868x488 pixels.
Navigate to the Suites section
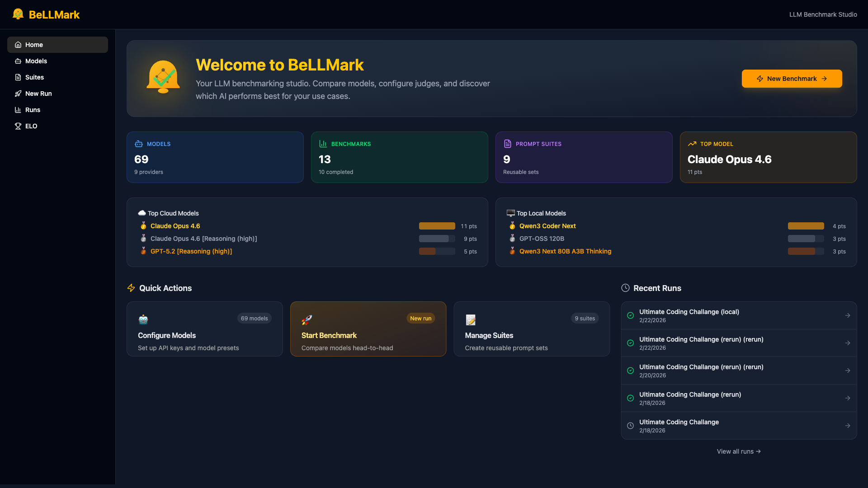[34, 77]
